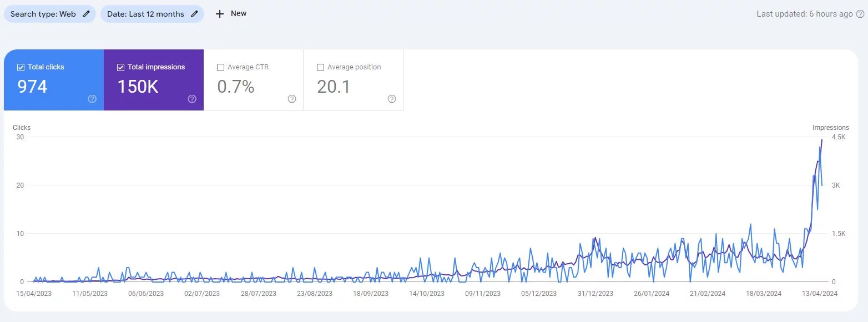Select the 150K total impressions value
The image size is (868, 322).
click(x=138, y=87)
